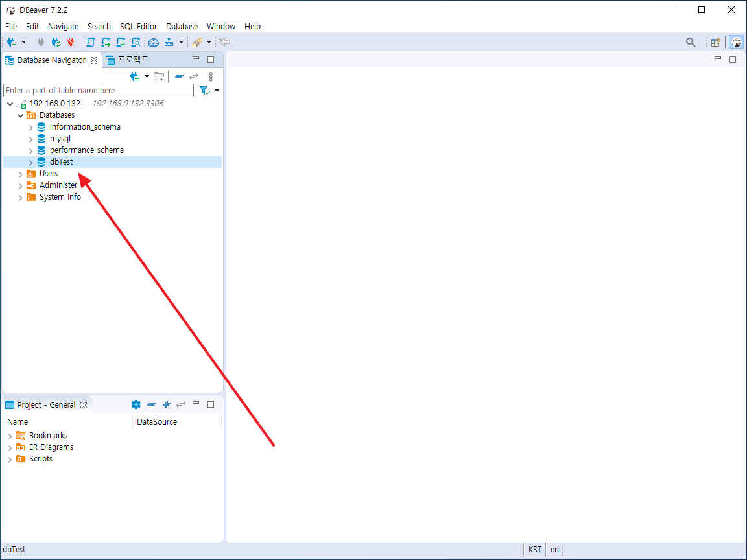
Task: Open the SQL Editor menu
Action: pos(139,26)
